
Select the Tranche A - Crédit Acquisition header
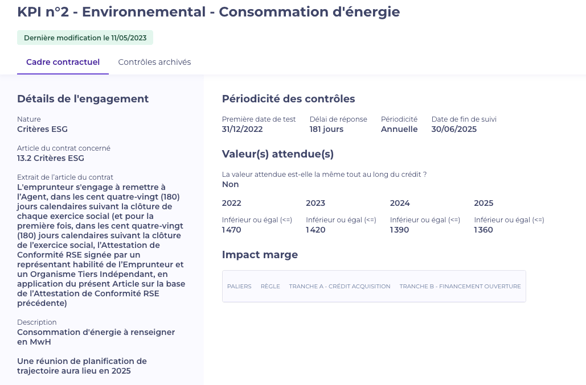pyautogui.click(x=339, y=286)
